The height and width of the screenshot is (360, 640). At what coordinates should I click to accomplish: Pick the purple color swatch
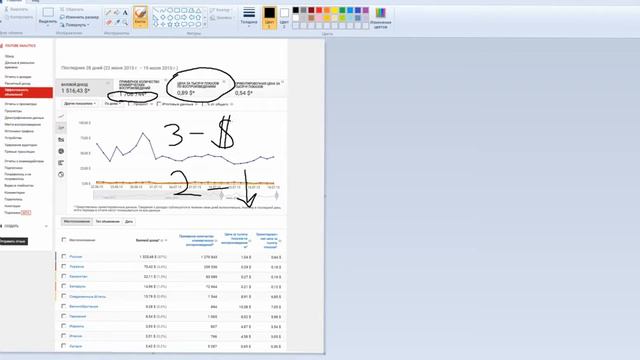pyautogui.click(x=365, y=10)
